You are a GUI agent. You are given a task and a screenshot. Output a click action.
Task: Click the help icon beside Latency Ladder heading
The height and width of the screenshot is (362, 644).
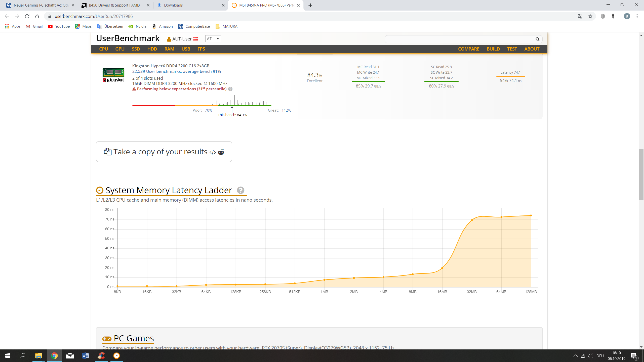tap(240, 190)
